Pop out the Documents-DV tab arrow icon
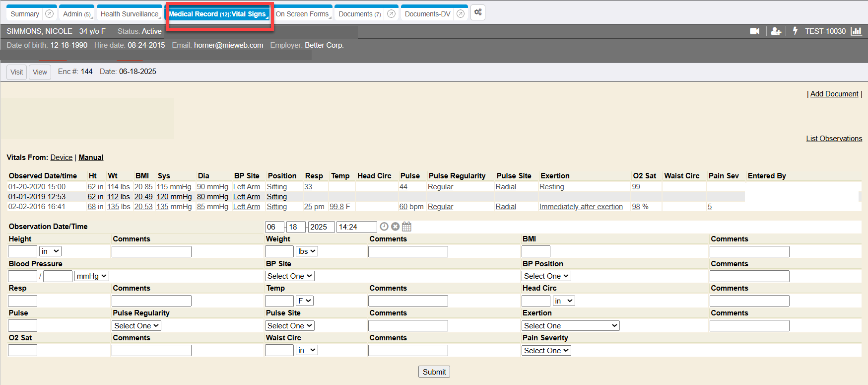 (x=461, y=14)
